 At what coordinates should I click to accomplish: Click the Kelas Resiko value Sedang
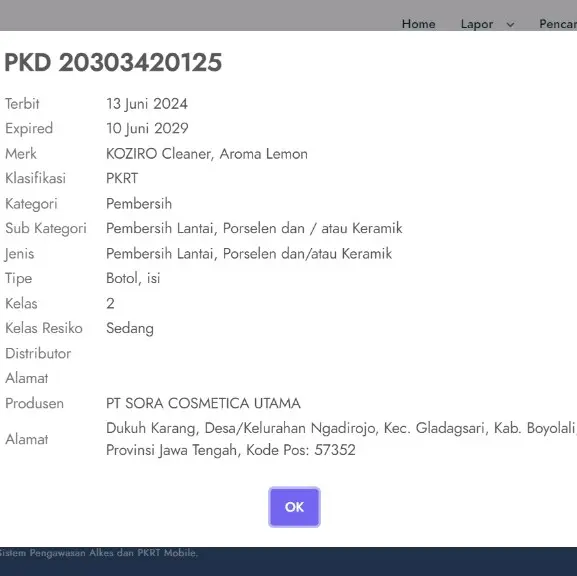(x=130, y=328)
